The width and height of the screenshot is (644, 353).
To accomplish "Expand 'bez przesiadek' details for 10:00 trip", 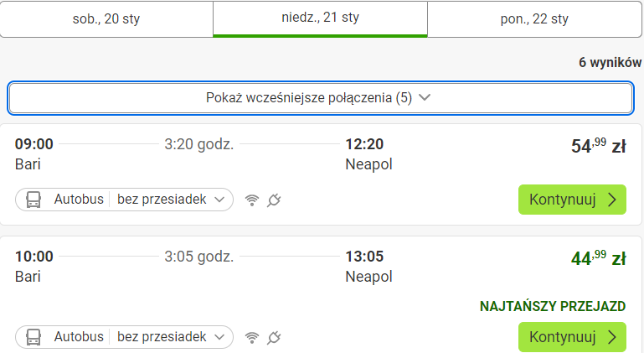I will tap(171, 337).
